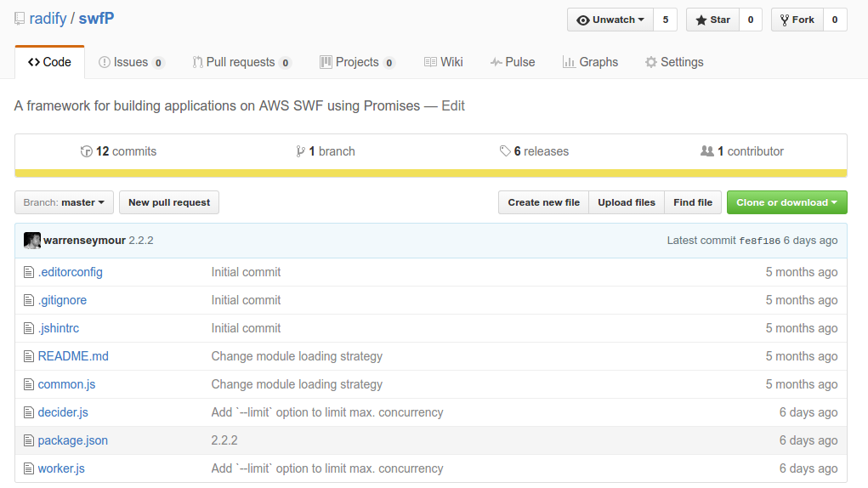
Task: Open the Clone or download dropdown
Action: (x=786, y=202)
